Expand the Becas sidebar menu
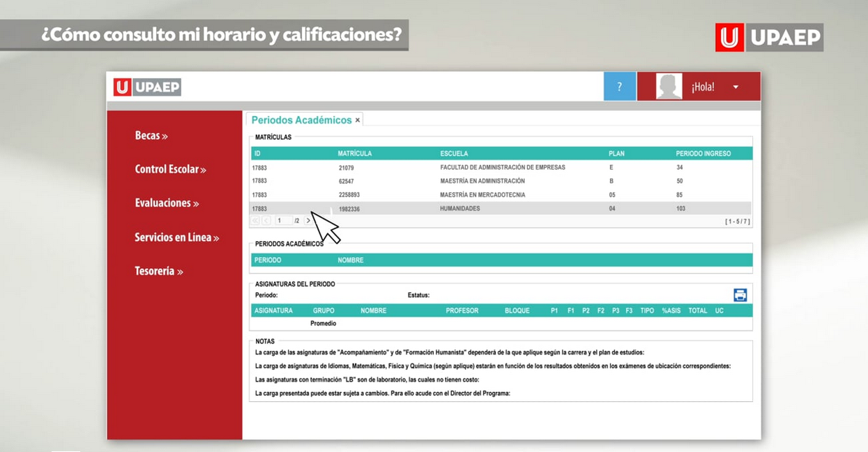Image resolution: width=868 pixels, height=452 pixels. pos(151,136)
